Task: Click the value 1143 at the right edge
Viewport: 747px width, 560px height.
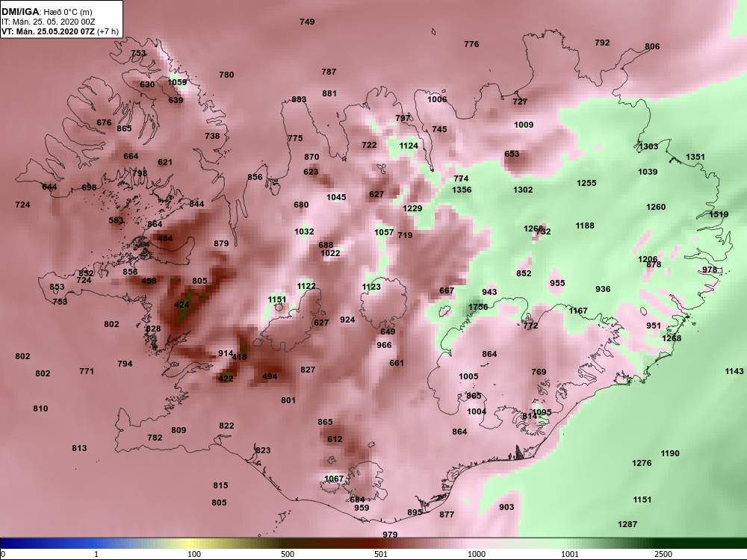Action: (x=734, y=371)
